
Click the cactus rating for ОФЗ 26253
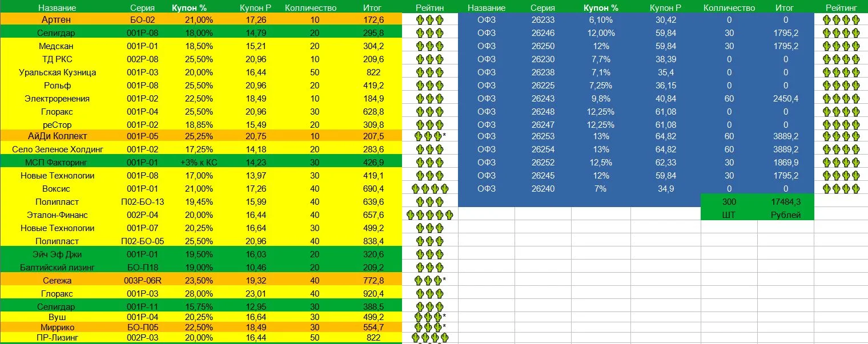[841, 136]
